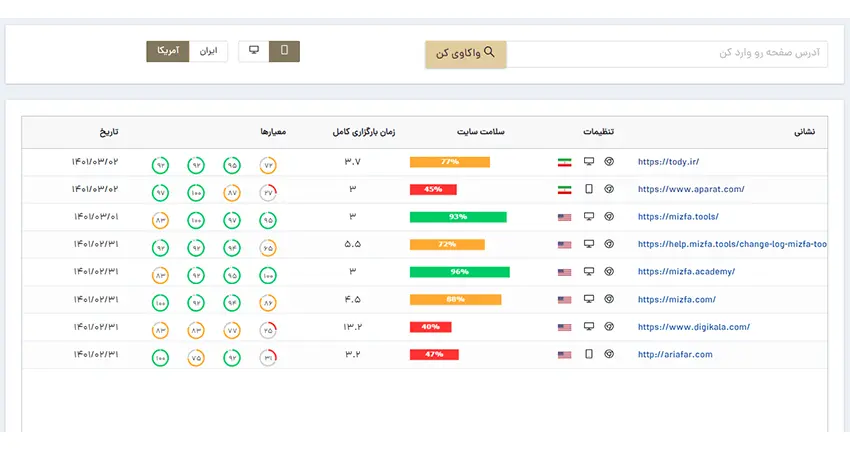Click desktop icon in mizfa.tools row
850x450 pixels.
point(589,216)
